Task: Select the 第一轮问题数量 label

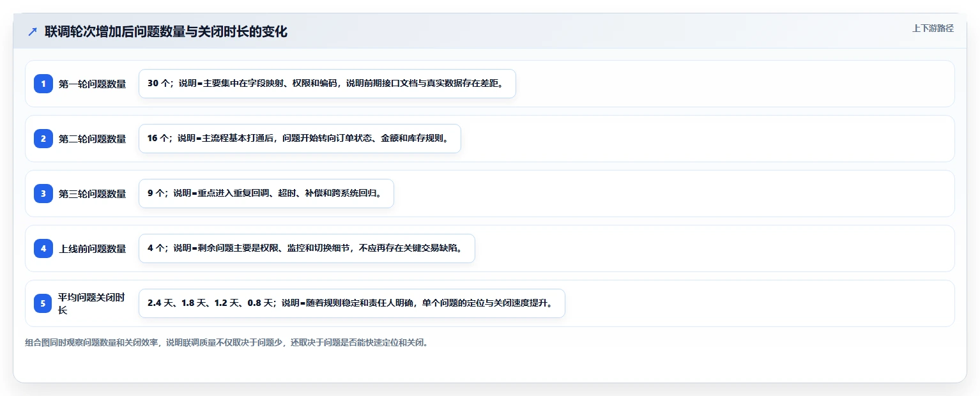Action: click(x=92, y=84)
